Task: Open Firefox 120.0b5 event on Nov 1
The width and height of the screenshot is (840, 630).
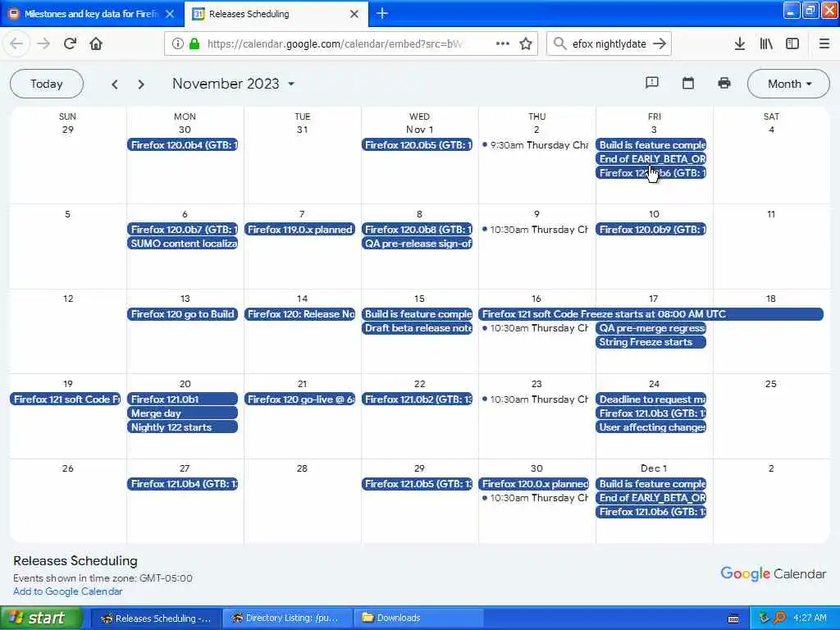Action: click(418, 144)
